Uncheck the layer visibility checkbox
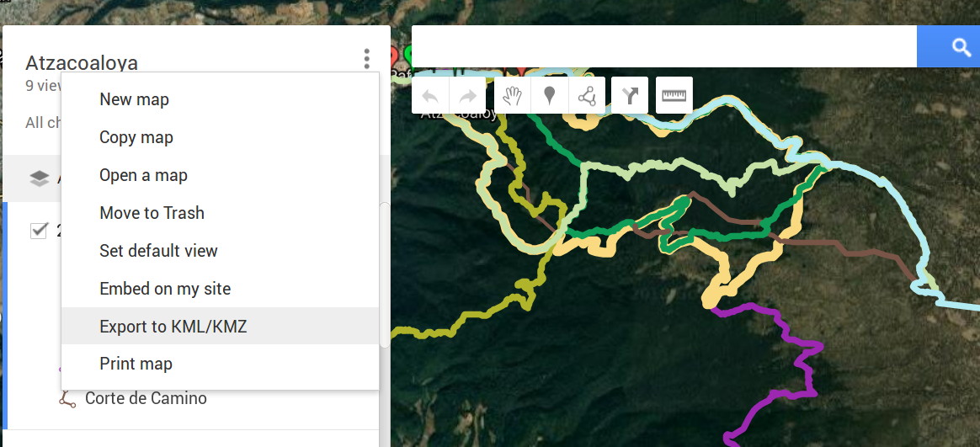This screenshot has width=980, height=447. [39, 231]
